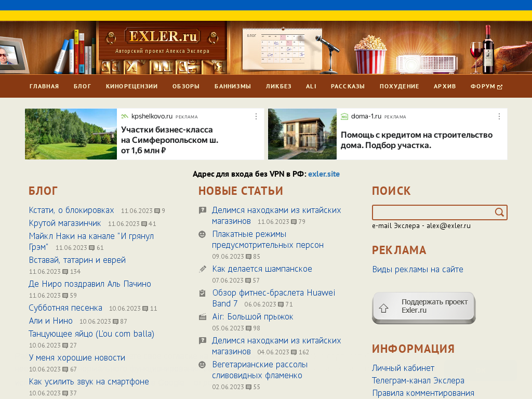Click the search magnifier icon

pos(499,212)
